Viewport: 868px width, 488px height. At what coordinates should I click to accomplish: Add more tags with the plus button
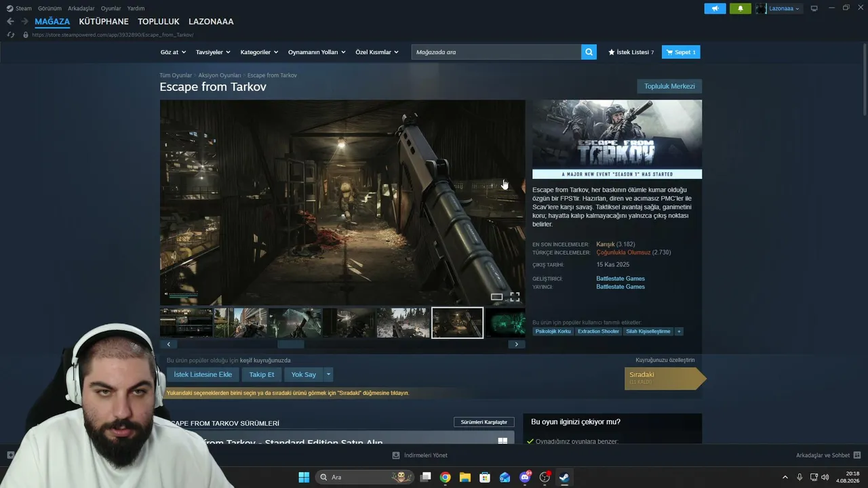678,331
